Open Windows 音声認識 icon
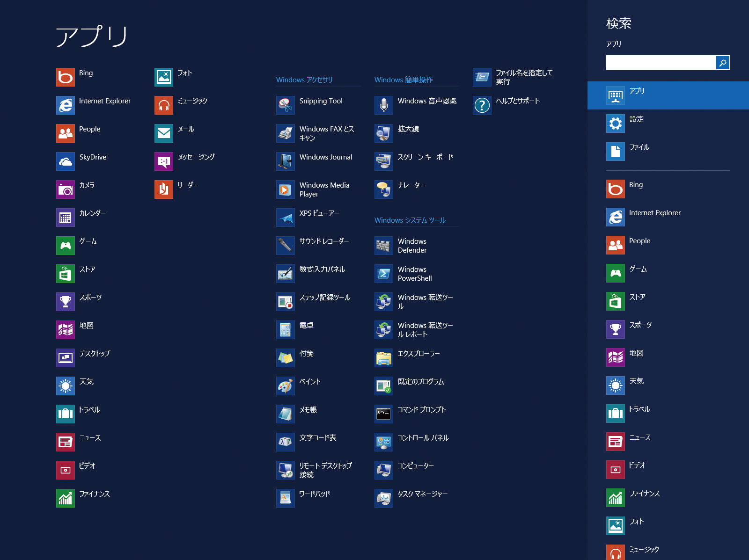The image size is (749, 560). pyautogui.click(x=383, y=105)
